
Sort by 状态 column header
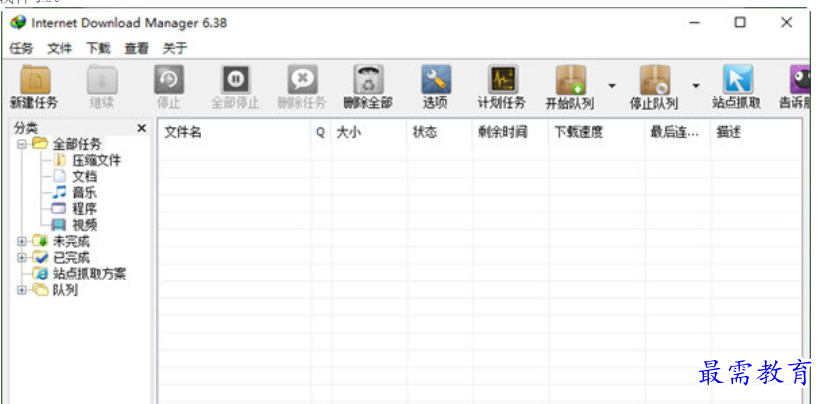[440, 133]
